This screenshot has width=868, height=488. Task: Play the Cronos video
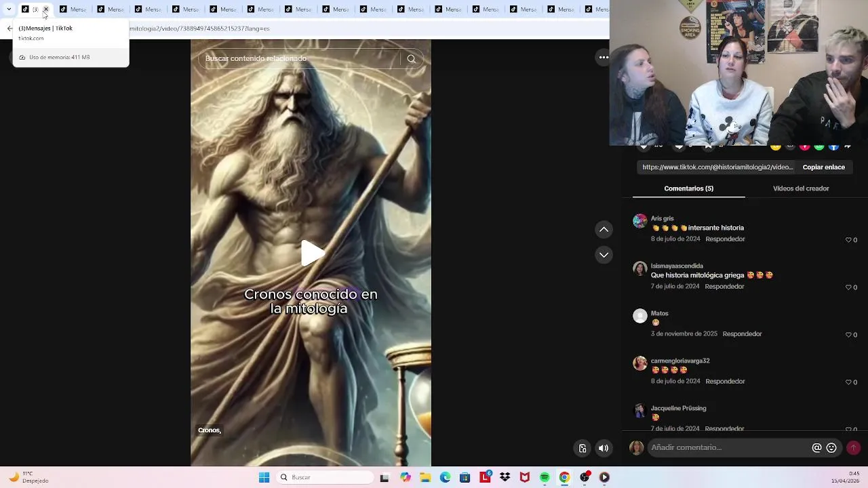311,253
